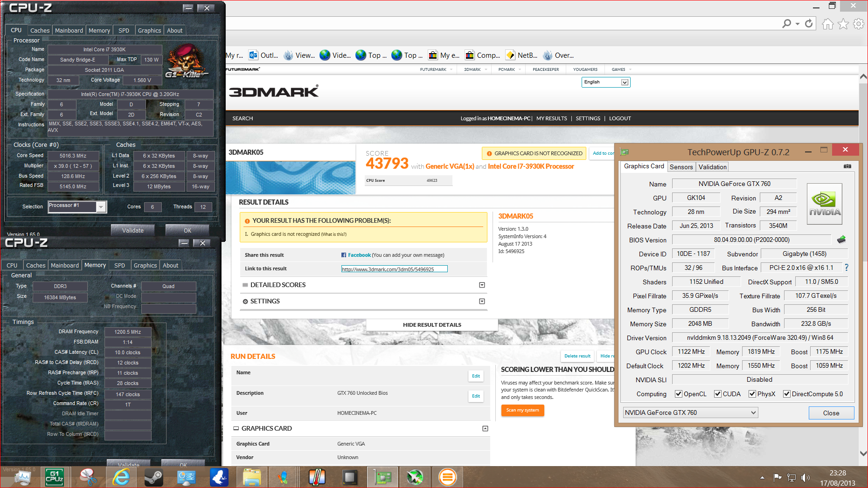
Task: Open the blue frog application in the taskbar
Action: point(219,477)
